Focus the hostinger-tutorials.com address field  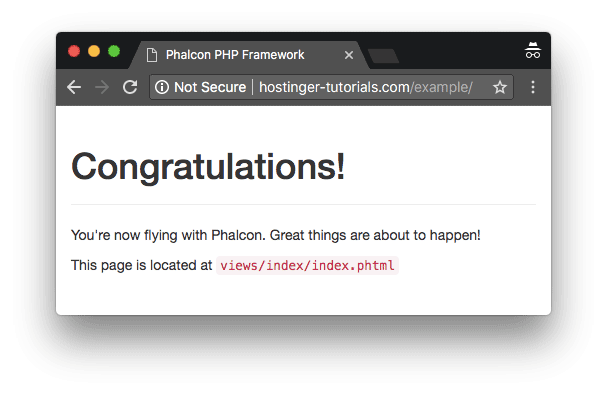366,87
